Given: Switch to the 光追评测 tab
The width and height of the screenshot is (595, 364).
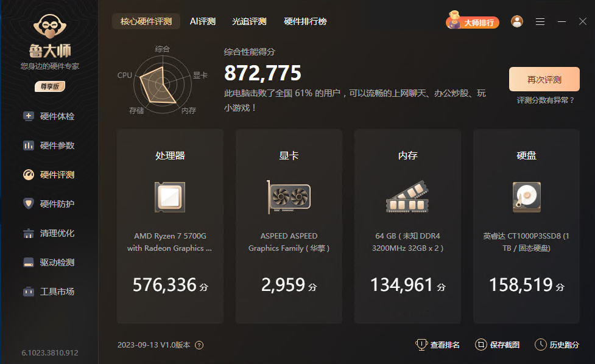Looking at the screenshot, I should [249, 22].
